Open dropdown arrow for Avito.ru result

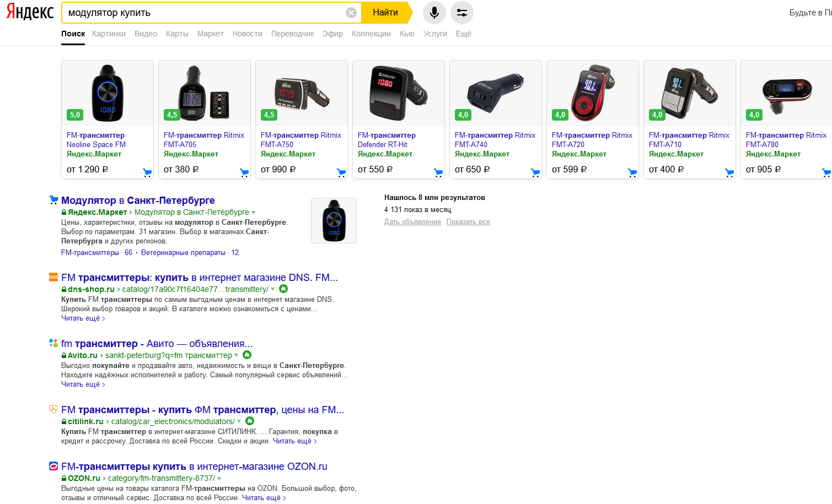237,355
